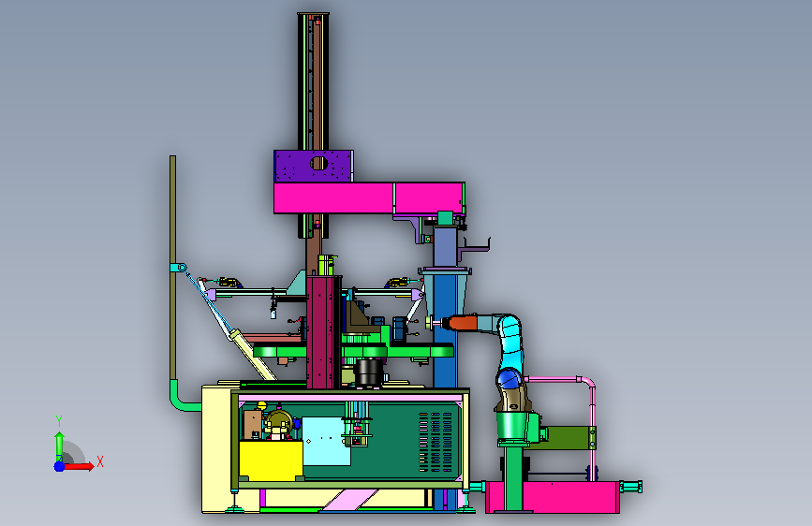Select the yellow tank inside the base cabinet
The width and height of the screenshot is (812, 526).
point(271,460)
